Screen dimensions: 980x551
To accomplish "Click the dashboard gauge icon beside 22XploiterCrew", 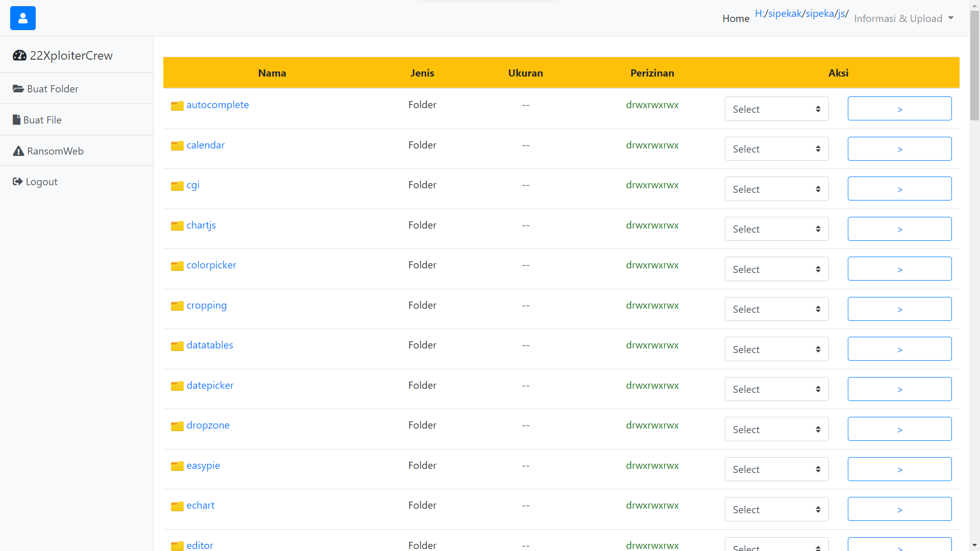I will pos(19,56).
